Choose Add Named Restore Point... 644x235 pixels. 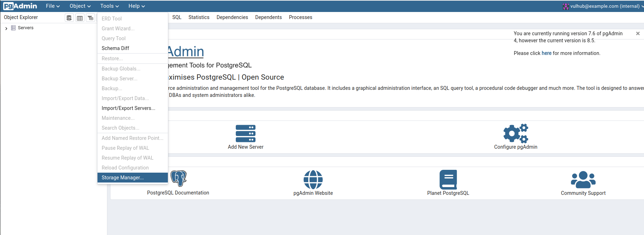[x=133, y=138]
